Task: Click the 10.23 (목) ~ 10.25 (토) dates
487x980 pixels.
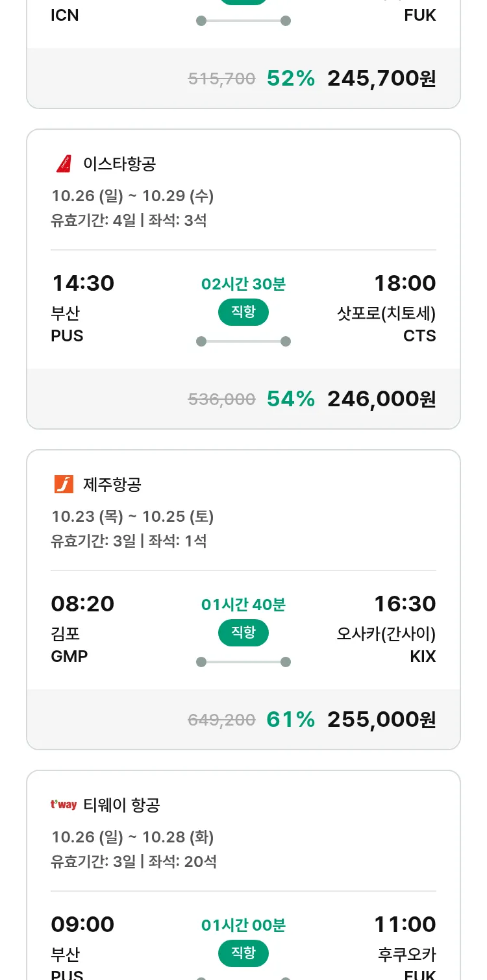Action: pos(132,516)
